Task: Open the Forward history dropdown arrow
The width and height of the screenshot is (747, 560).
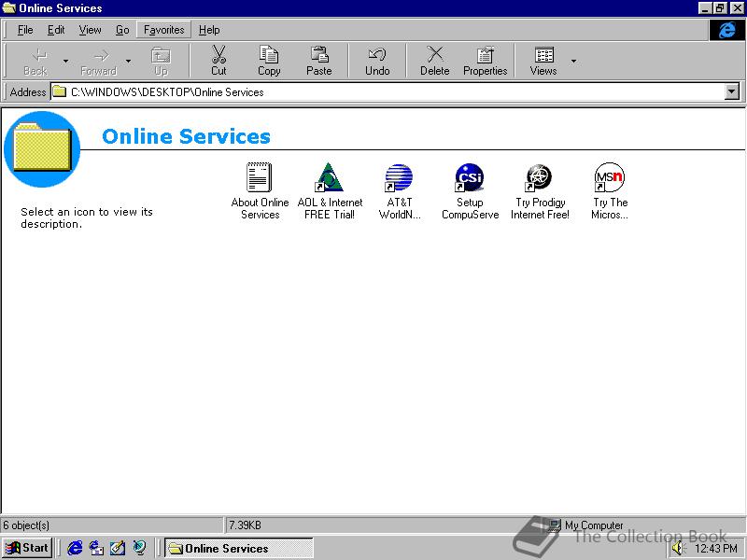Action: [128, 61]
